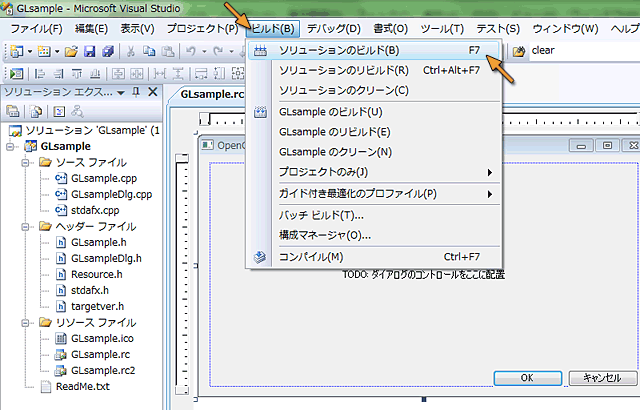Open Add New Item dropdown arrow
The image size is (640, 410).
pyautogui.click(x=57, y=51)
